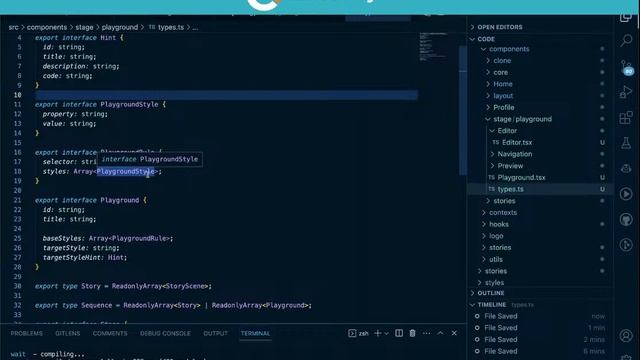Viewport: 640px width, 360px height.
Task: Open the Accounts profile icon
Action: pos(626,336)
